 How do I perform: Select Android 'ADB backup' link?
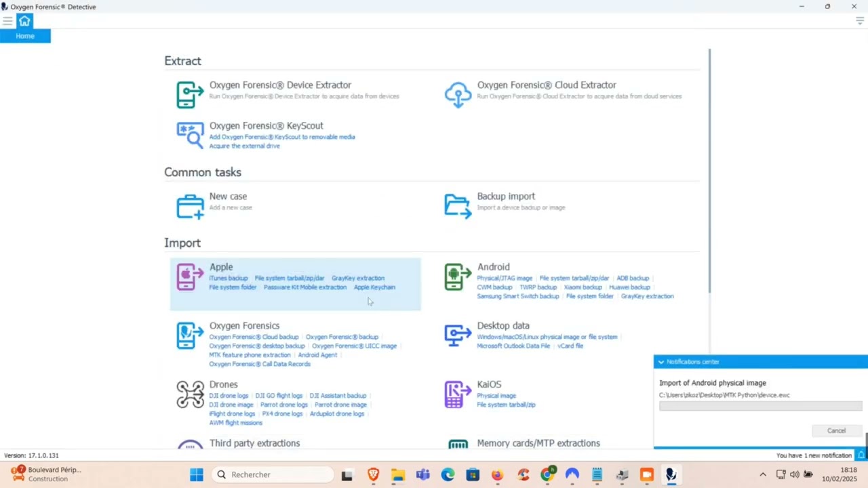pos(633,278)
